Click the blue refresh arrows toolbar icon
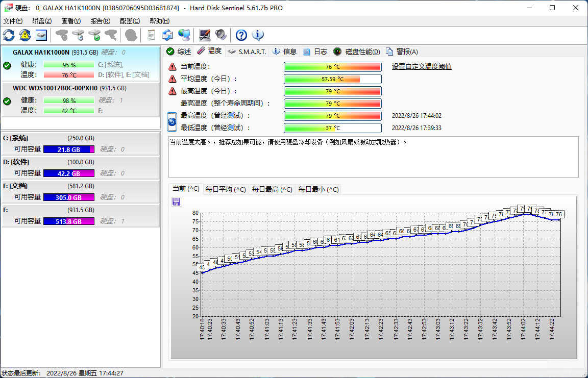The height and width of the screenshot is (378, 588). [x=9, y=35]
